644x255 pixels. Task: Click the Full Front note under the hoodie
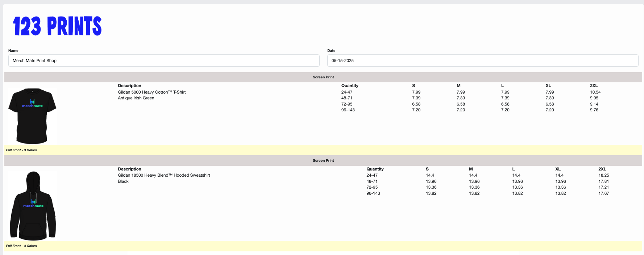pyautogui.click(x=21, y=246)
